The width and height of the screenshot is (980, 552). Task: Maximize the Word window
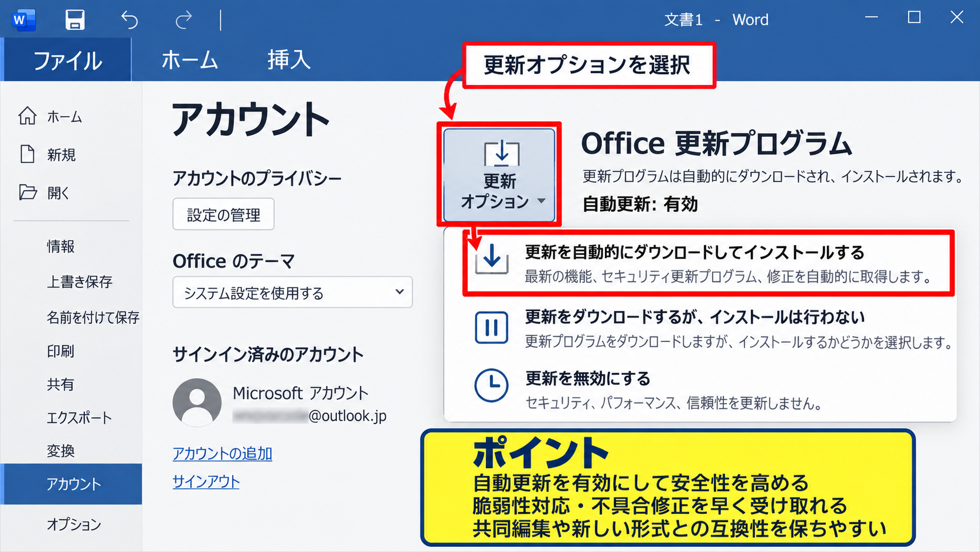tap(914, 18)
